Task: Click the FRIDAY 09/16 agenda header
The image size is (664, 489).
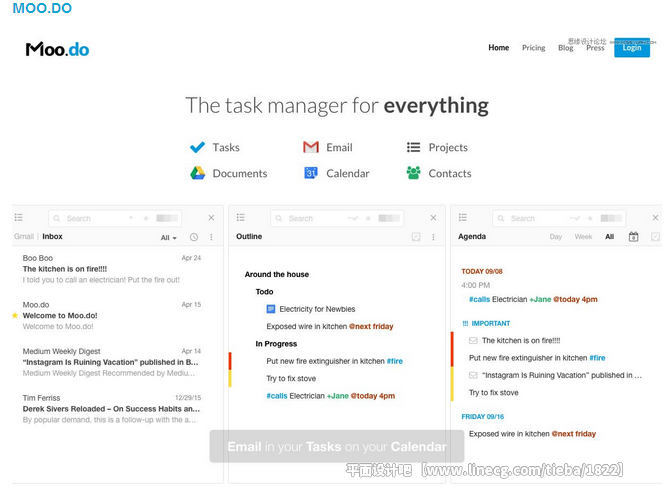Action: tap(482, 417)
